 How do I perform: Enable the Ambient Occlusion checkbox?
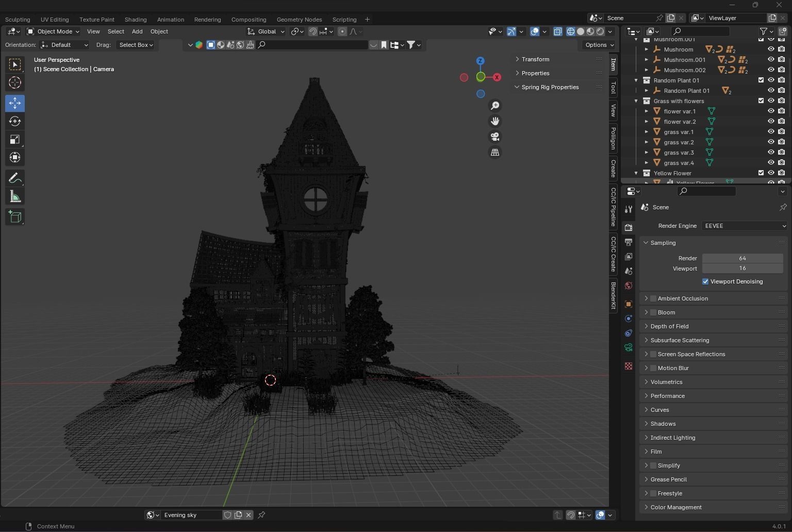click(653, 298)
